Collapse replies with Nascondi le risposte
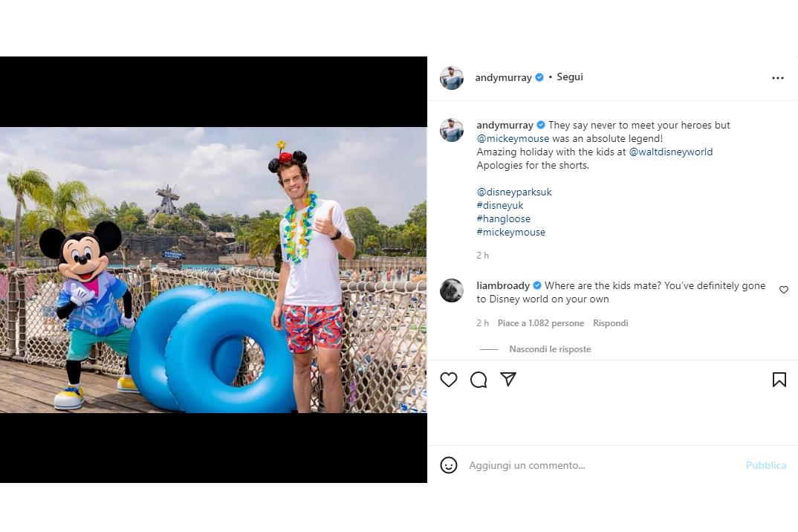This screenshot has height=532, width=798. click(550, 349)
